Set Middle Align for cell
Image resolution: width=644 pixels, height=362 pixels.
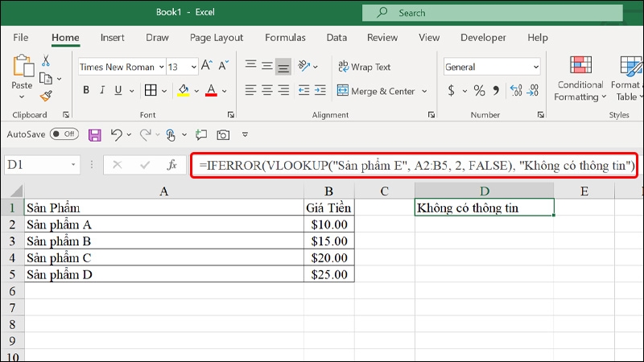tap(267, 66)
